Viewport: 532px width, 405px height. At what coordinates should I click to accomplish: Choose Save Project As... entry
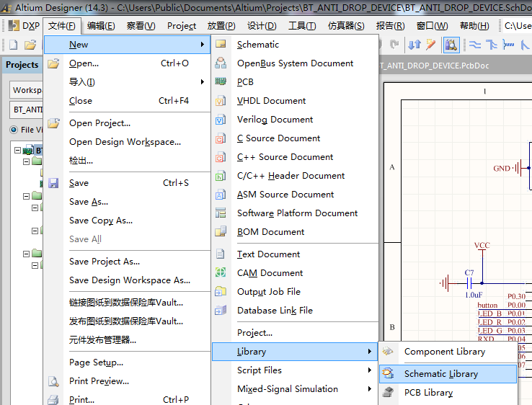128,262
